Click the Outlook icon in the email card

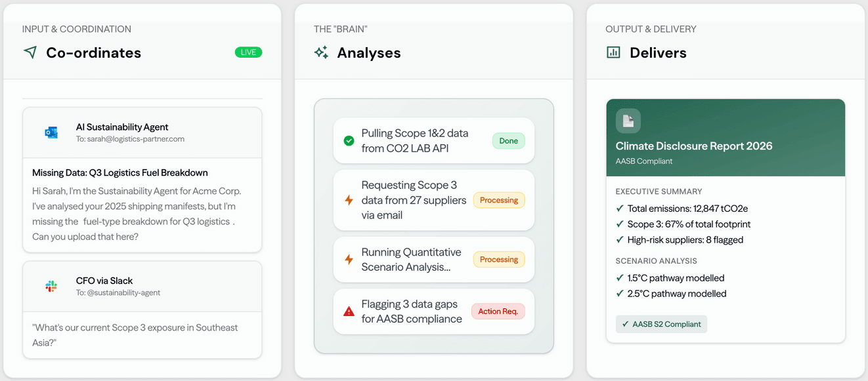[x=51, y=132]
